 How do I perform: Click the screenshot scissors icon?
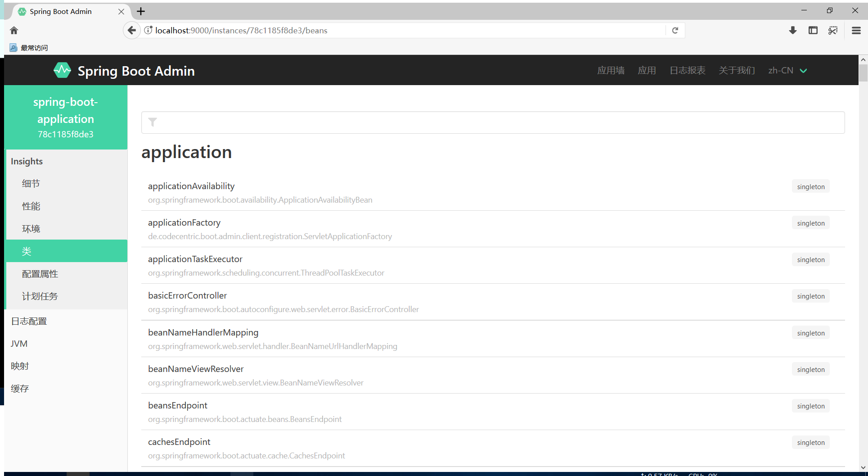(x=833, y=30)
